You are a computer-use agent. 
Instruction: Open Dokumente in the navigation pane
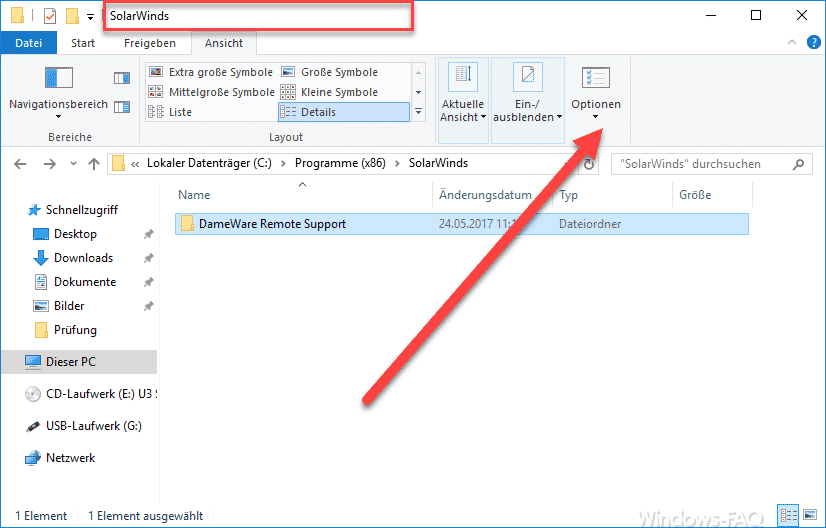85,282
